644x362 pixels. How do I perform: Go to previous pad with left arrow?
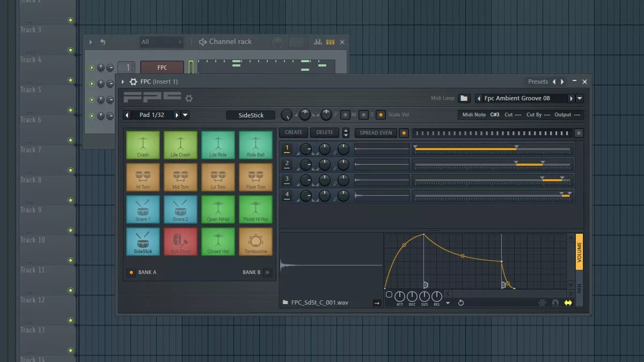coord(127,115)
